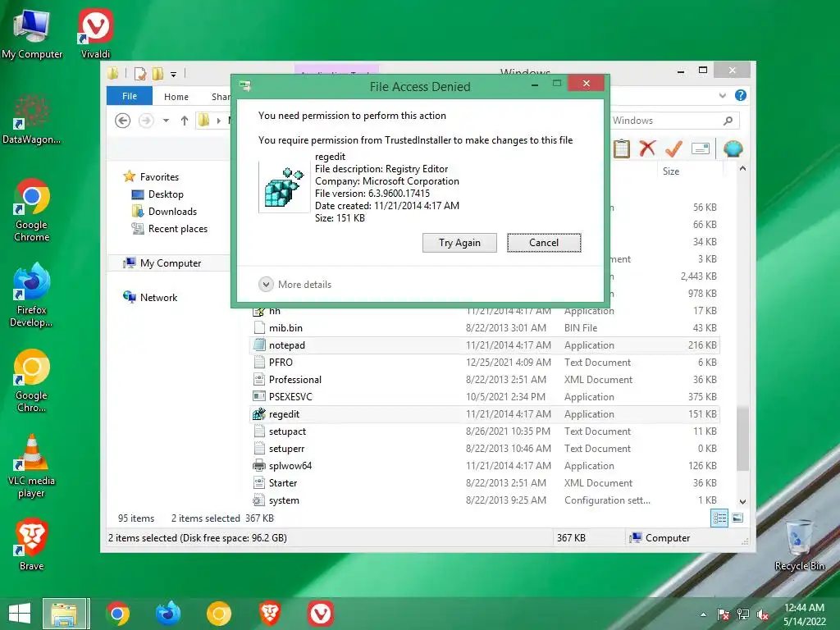Switch to Details view icon
This screenshot has width=840, height=630.
point(719,518)
